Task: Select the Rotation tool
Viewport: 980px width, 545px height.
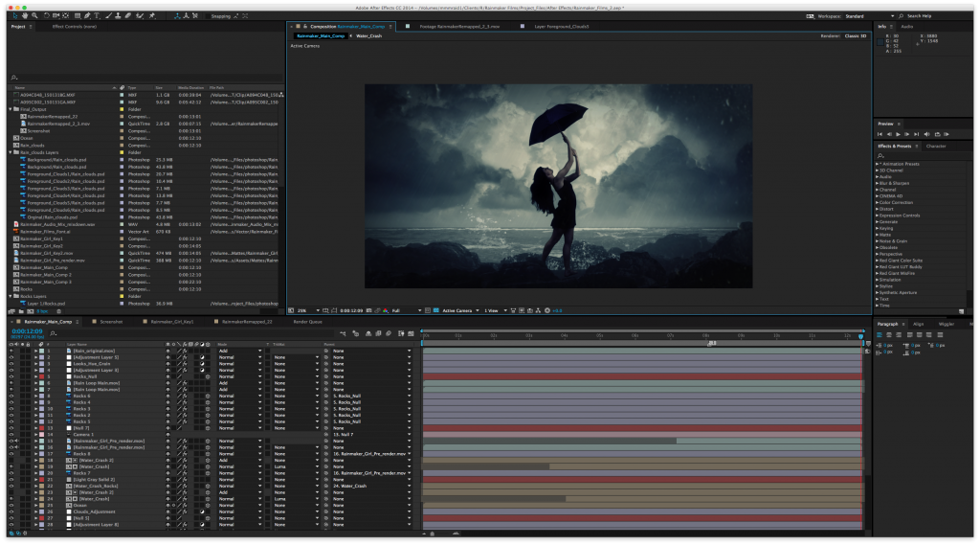Action: pos(47,15)
